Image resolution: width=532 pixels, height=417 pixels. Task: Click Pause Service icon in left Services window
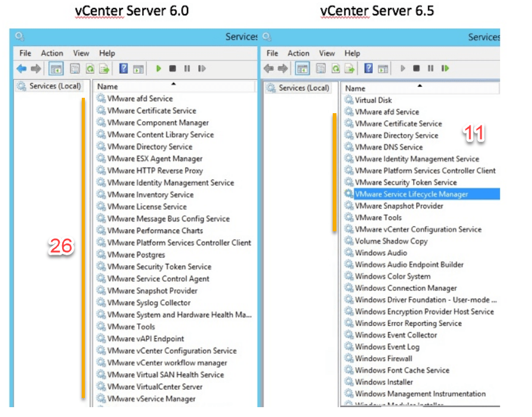pyautogui.click(x=187, y=69)
